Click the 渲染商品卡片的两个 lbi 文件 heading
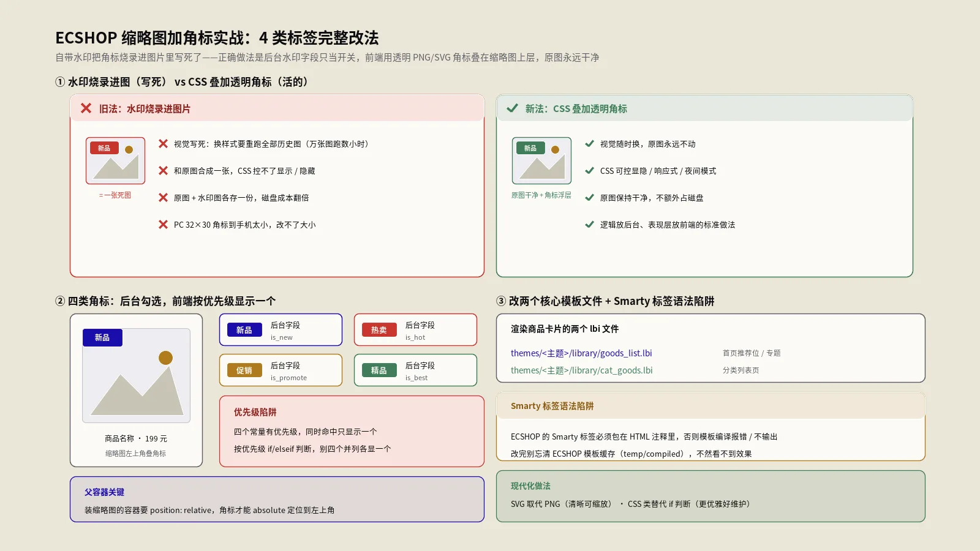Viewport: 980px width, 551px height. click(x=565, y=329)
